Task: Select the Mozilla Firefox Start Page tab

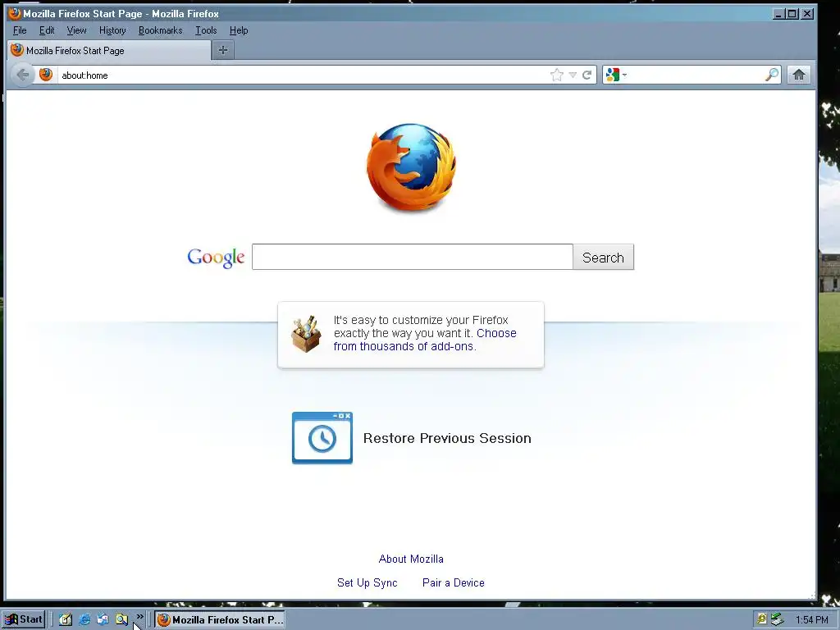Action: 110,50
